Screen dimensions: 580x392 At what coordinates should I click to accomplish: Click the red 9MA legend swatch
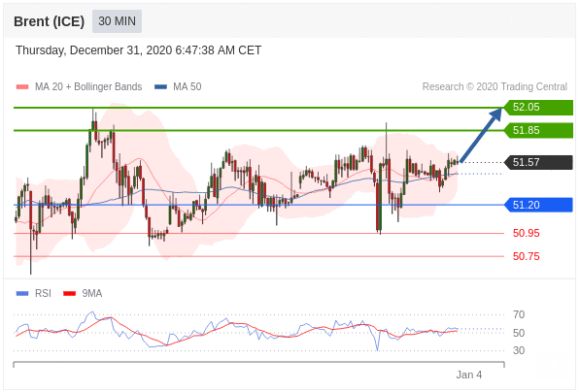tap(70, 294)
